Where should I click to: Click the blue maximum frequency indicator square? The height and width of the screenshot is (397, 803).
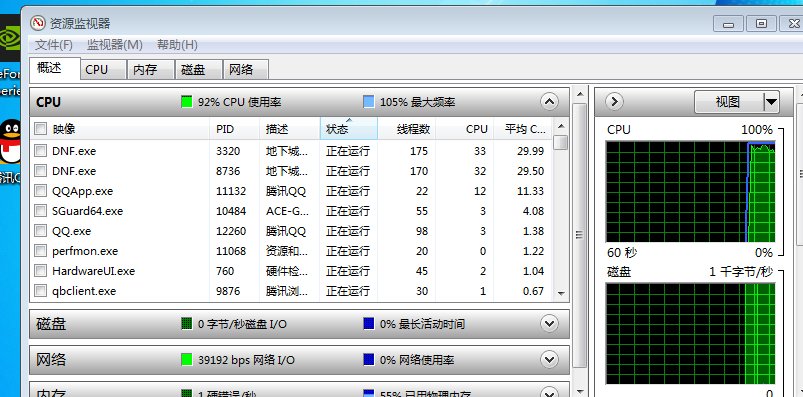[368, 102]
